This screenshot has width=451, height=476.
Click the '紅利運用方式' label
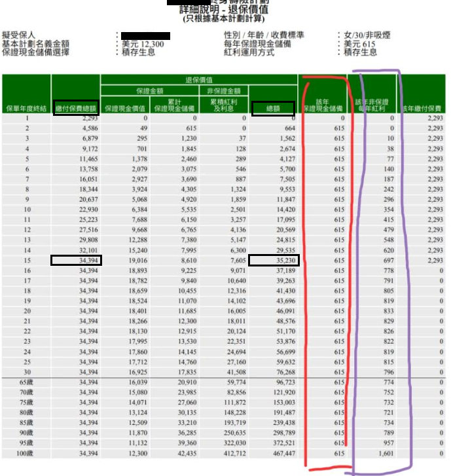[x=249, y=52]
